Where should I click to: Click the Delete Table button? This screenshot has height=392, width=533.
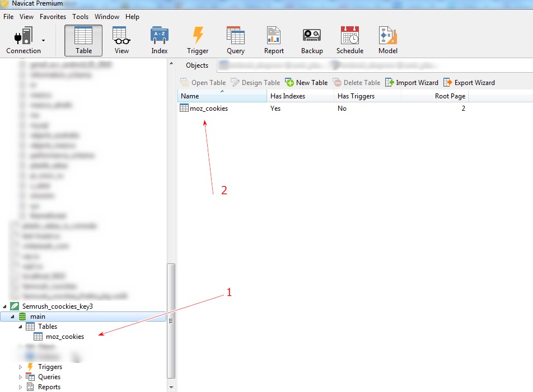point(356,82)
